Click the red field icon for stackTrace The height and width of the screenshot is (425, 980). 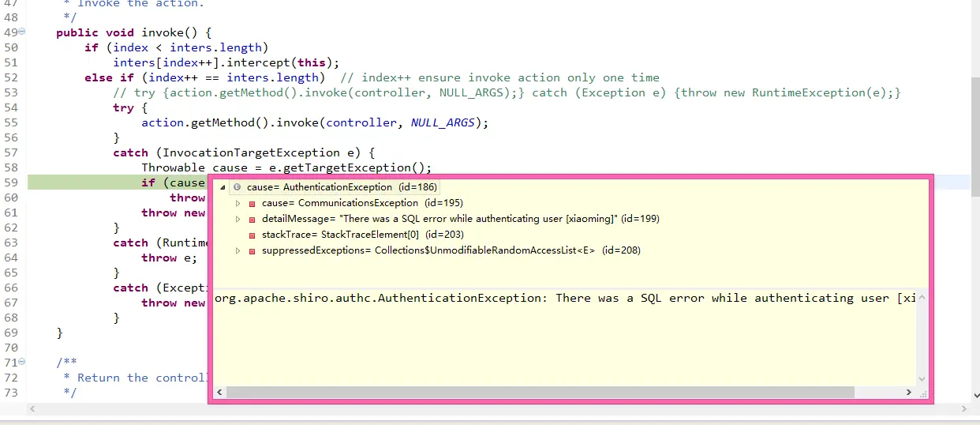252,235
